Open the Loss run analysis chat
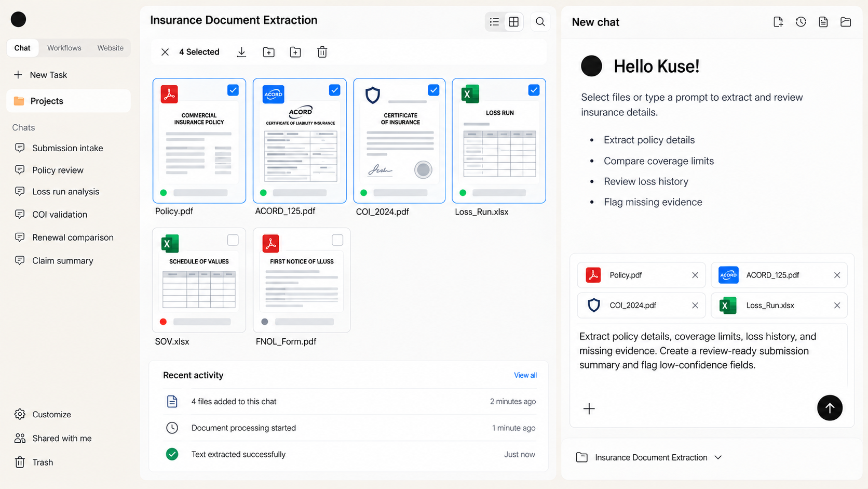Image resolution: width=868 pixels, height=489 pixels. click(x=57, y=192)
